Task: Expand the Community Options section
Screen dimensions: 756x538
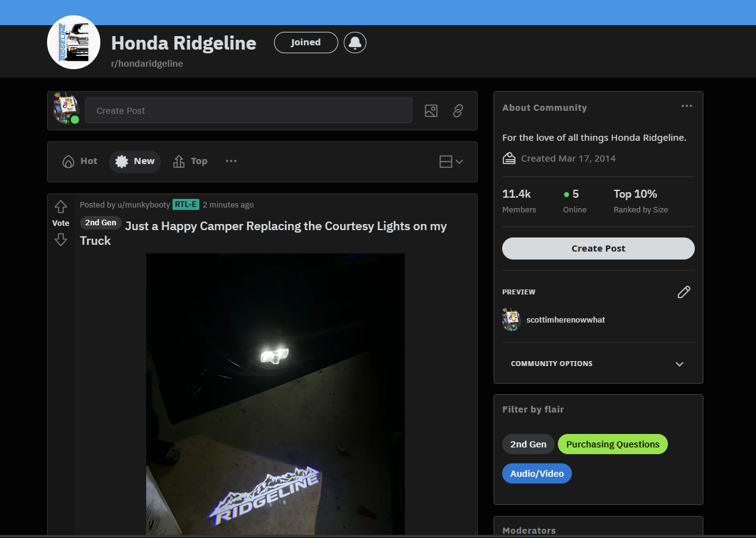Action: 598,364
